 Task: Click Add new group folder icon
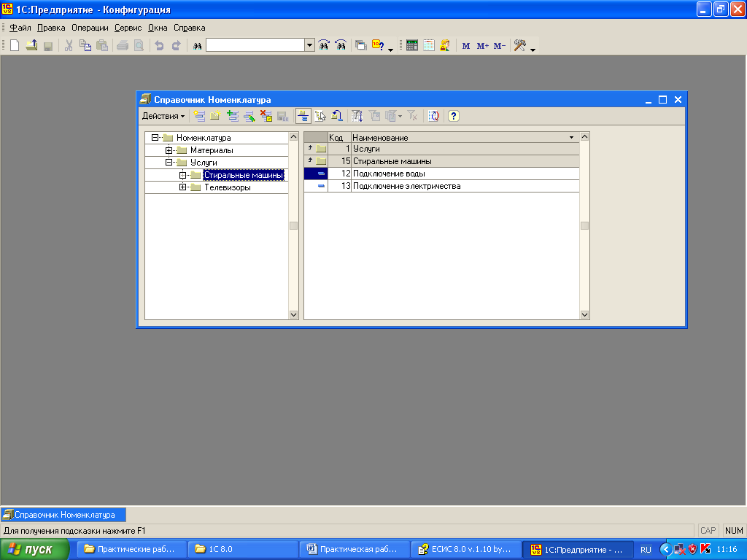click(x=215, y=116)
